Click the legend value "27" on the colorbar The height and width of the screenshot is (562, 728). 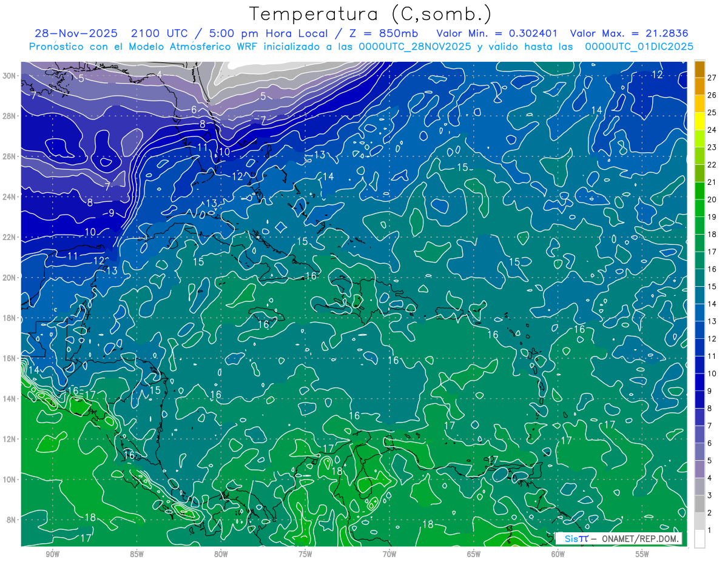pos(712,78)
